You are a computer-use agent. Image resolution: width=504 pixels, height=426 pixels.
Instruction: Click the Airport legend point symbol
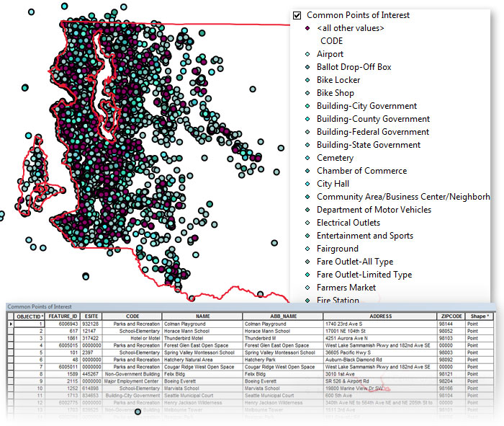click(307, 54)
